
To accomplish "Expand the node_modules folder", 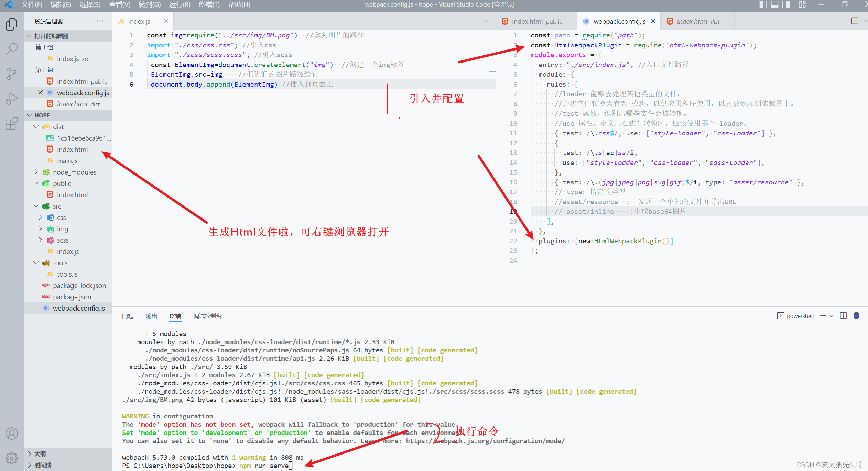I will (36, 172).
